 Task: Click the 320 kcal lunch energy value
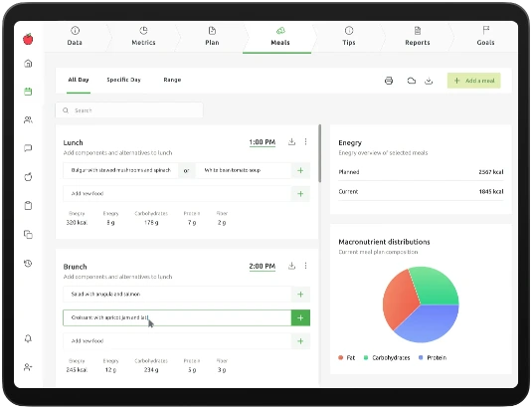[77, 223]
